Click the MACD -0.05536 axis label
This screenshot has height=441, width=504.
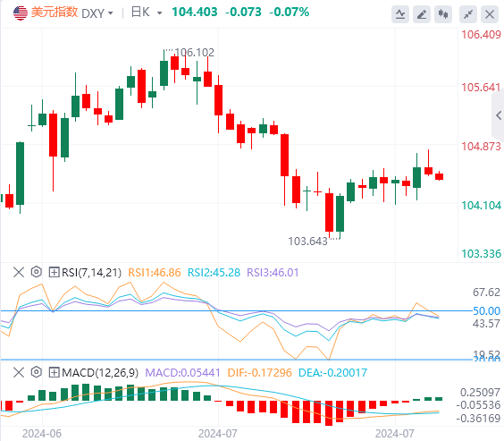pyautogui.click(x=478, y=405)
